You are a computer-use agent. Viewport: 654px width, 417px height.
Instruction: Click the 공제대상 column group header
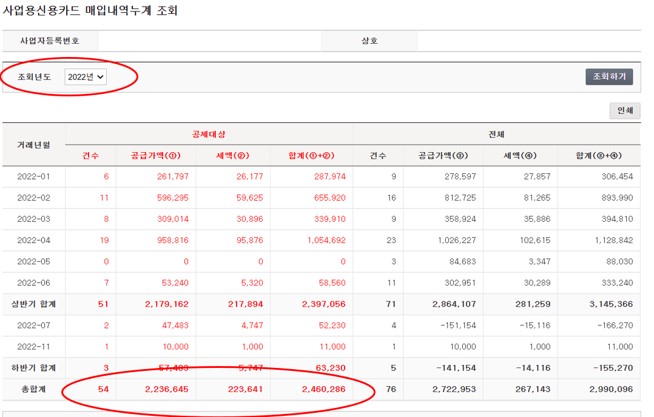209,134
